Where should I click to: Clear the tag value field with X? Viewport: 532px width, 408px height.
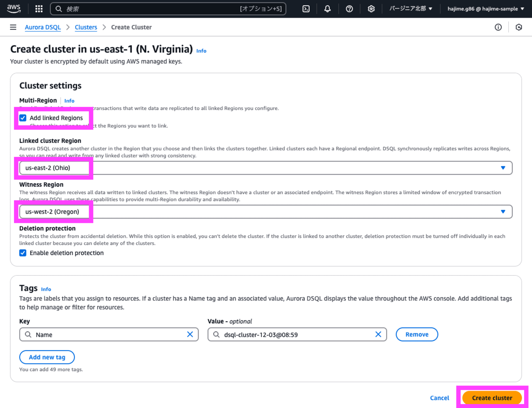[378, 334]
